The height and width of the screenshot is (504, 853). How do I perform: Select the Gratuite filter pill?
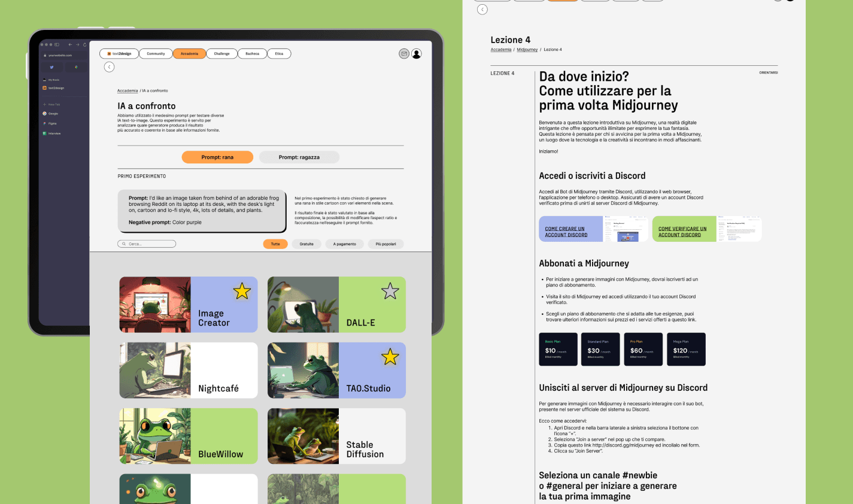(306, 244)
